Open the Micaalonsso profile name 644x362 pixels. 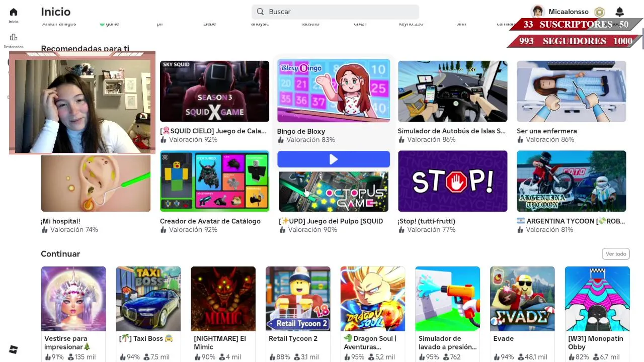coord(570,12)
